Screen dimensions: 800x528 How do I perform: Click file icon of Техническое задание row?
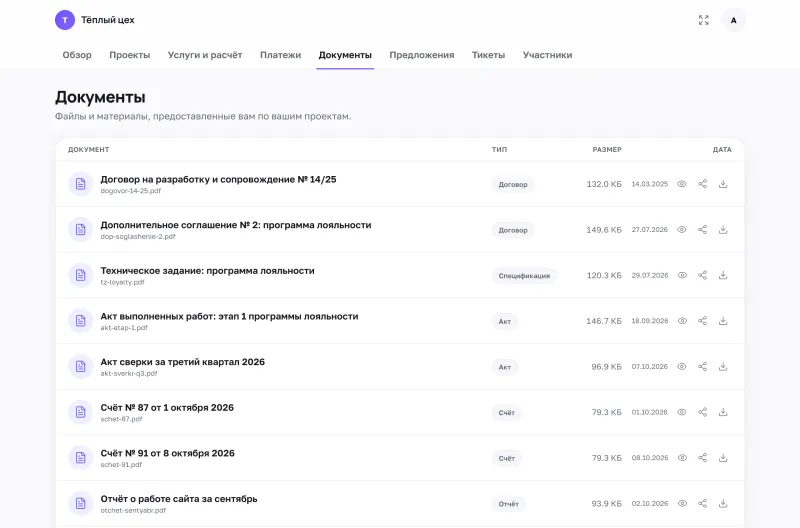81,275
